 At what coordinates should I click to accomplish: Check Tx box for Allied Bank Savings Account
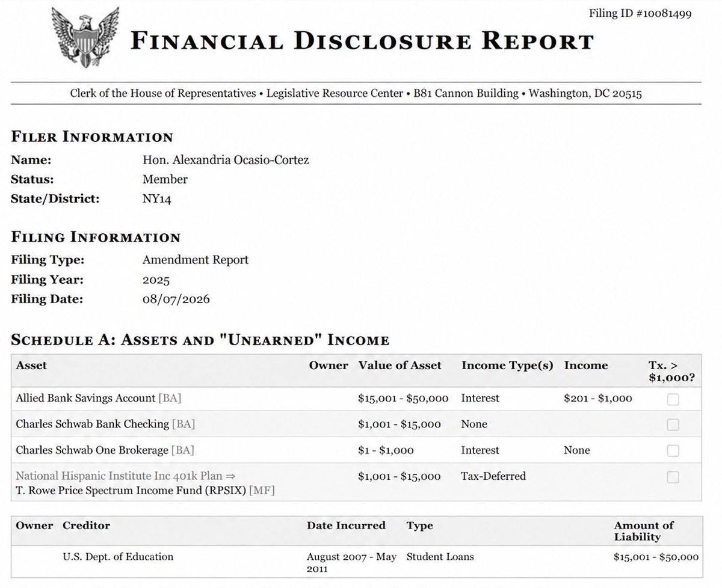click(673, 399)
